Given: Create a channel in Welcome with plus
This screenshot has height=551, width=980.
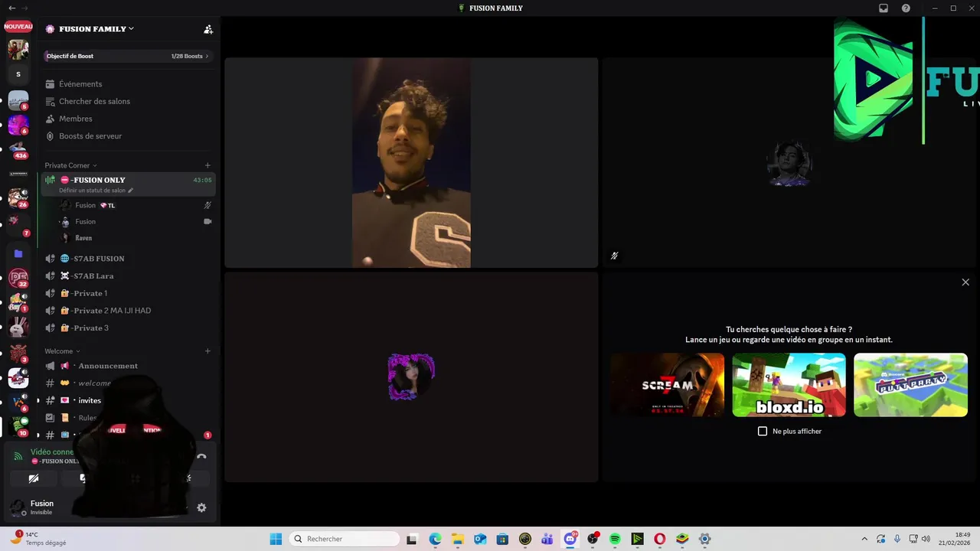Looking at the screenshot, I should click(207, 351).
